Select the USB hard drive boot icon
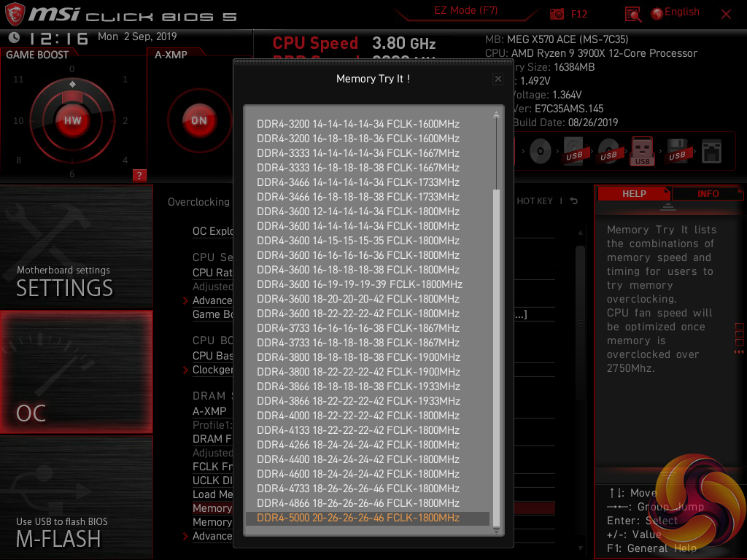This screenshot has width=747, height=560. [574, 152]
